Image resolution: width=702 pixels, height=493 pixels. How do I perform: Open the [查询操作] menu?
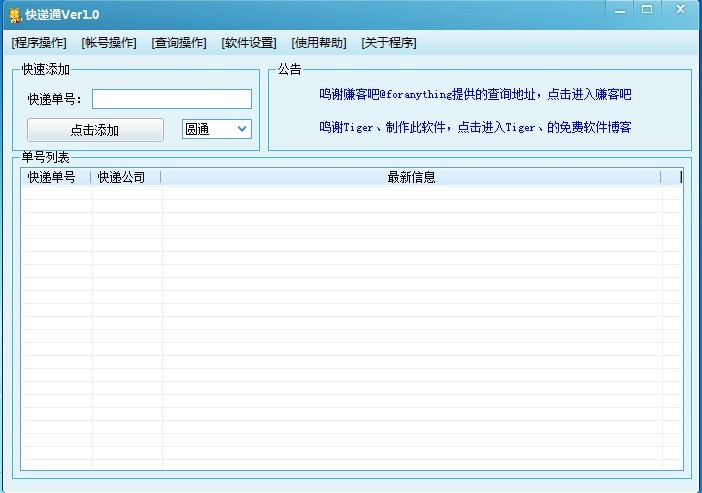(179, 43)
